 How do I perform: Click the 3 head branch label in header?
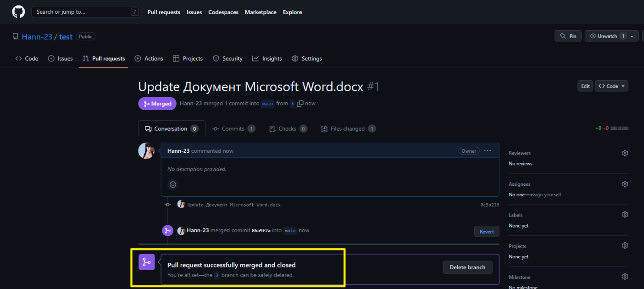tap(292, 104)
